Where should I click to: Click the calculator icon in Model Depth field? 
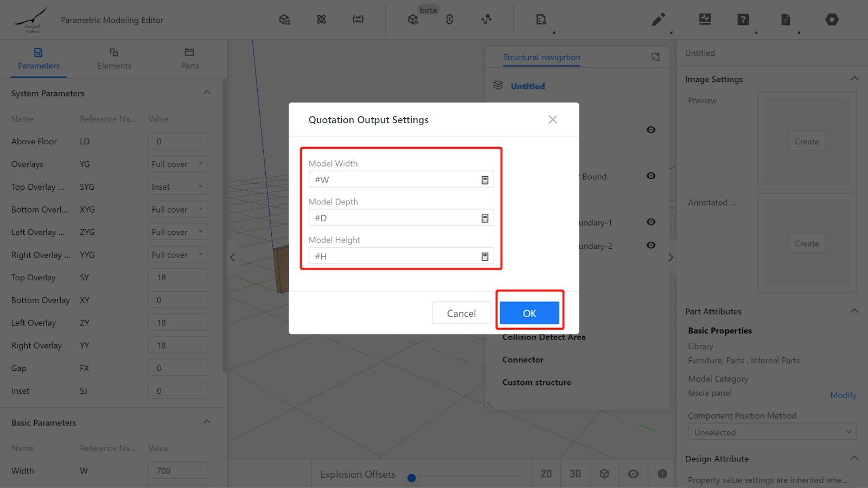pyautogui.click(x=485, y=218)
